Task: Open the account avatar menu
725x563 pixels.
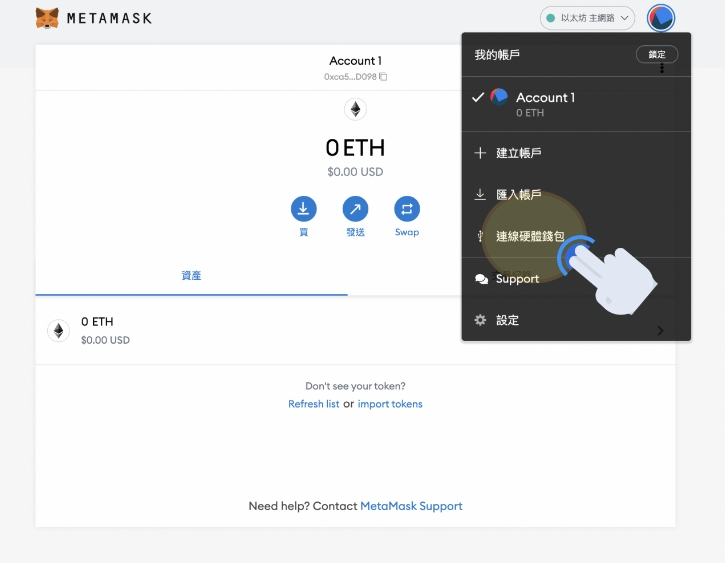Action: (x=661, y=18)
